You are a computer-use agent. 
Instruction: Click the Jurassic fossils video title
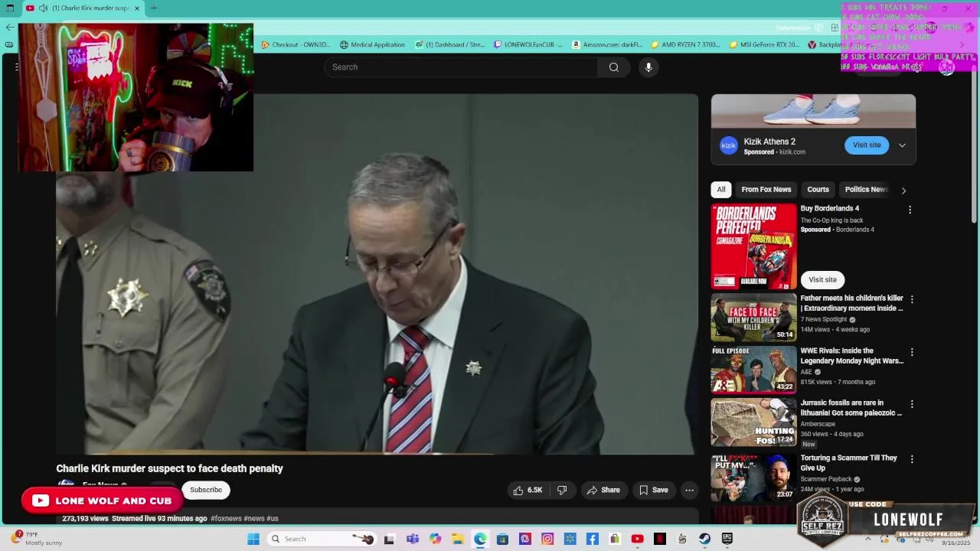[x=851, y=408]
